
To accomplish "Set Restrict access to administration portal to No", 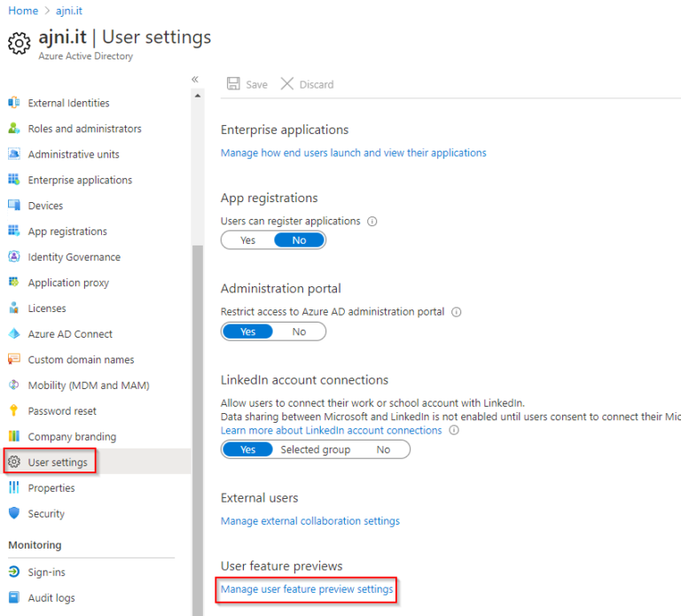I will coord(299,331).
